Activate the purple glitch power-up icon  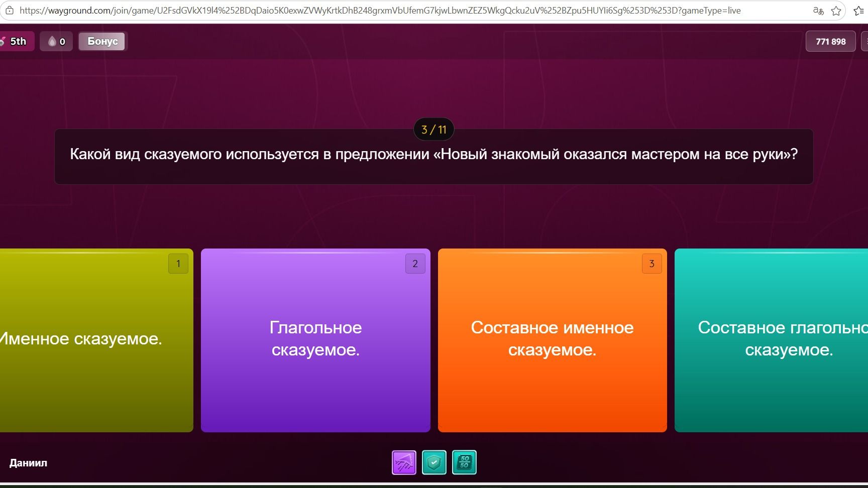pyautogui.click(x=404, y=462)
